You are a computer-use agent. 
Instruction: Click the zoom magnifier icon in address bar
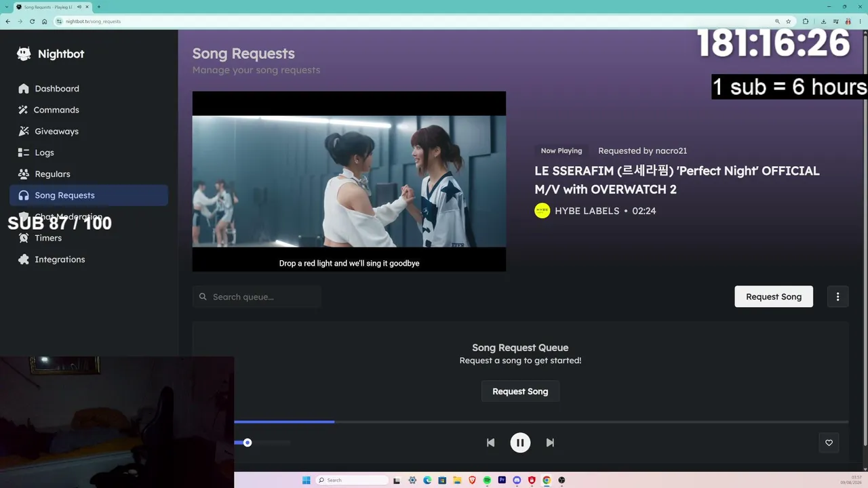pos(776,21)
